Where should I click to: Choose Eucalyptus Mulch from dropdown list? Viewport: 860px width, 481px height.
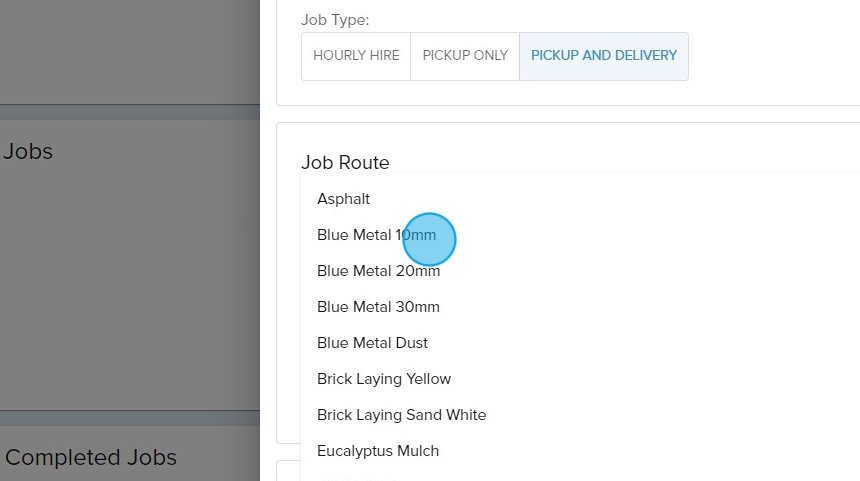point(378,451)
